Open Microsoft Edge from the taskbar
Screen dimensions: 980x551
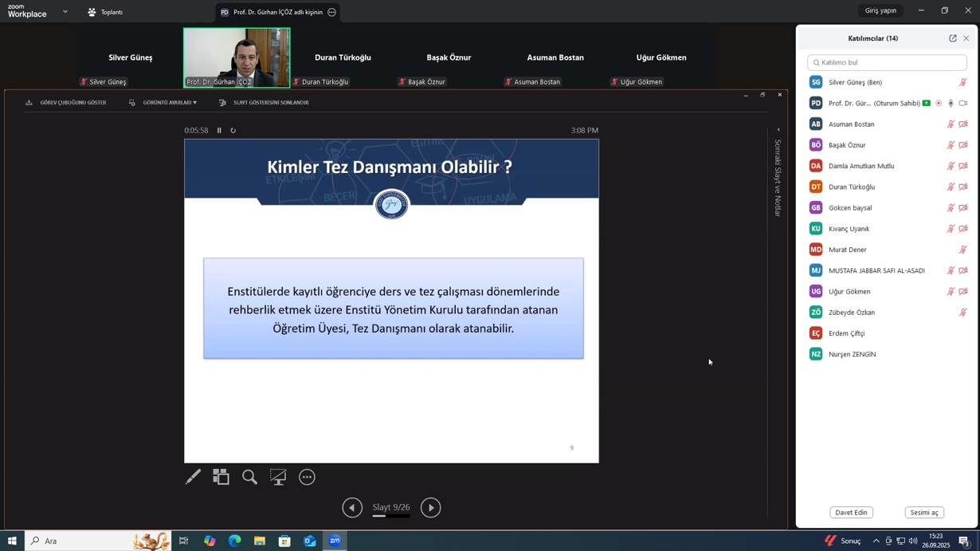[234, 541]
